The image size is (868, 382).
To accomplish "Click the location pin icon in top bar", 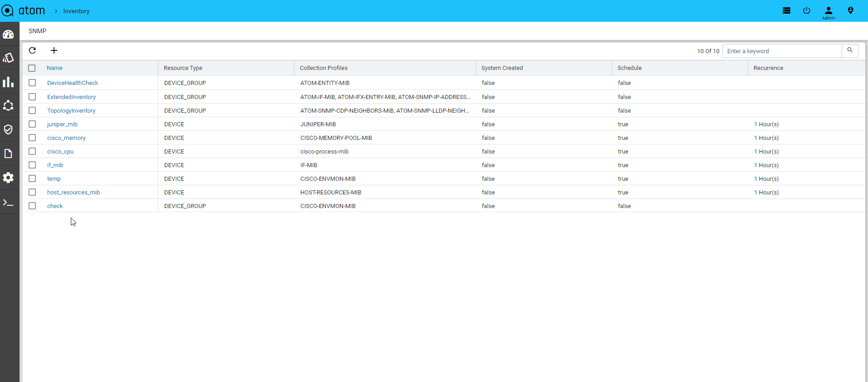I will 851,10.
